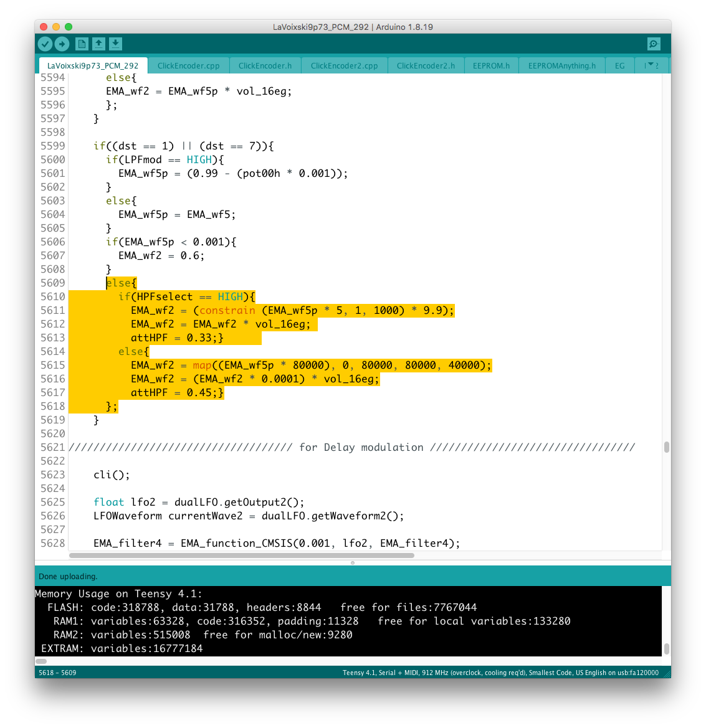Click the LaVoixski9p73_PCM_292 main tab
706x728 pixels.
(x=93, y=65)
